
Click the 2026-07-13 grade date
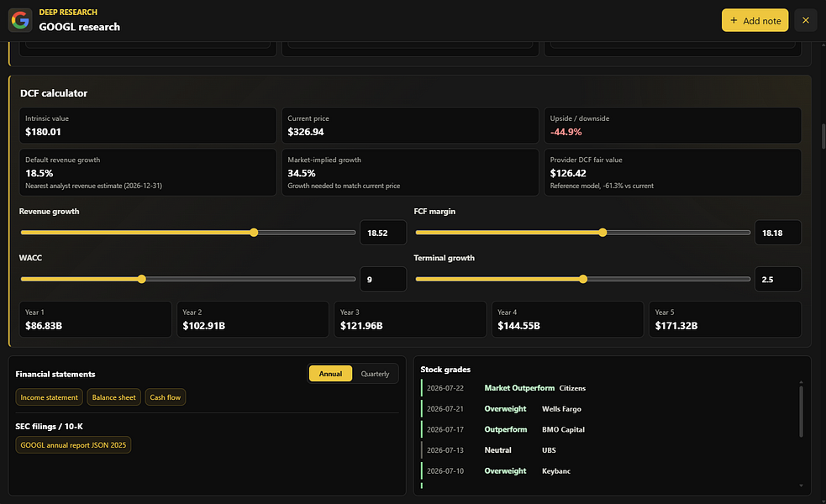point(445,450)
